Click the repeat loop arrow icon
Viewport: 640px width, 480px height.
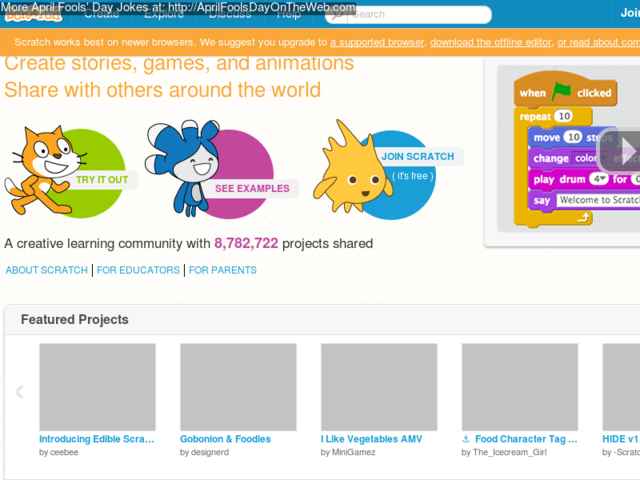tap(584, 217)
